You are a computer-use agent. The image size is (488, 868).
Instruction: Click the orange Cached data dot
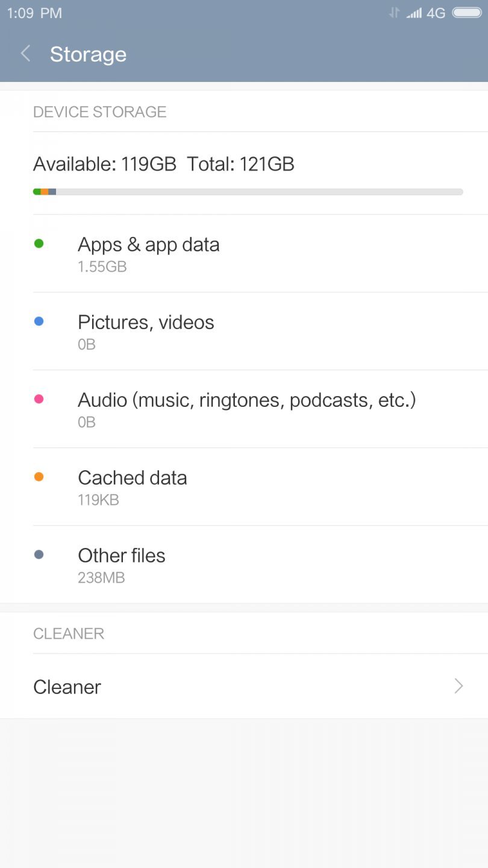click(x=39, y=477)
